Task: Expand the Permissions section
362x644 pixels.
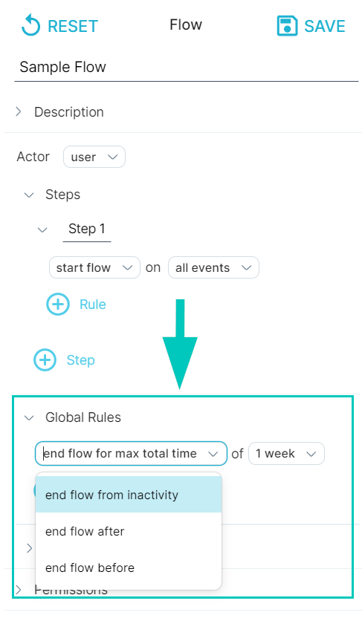Action: (x=19, y=591)
